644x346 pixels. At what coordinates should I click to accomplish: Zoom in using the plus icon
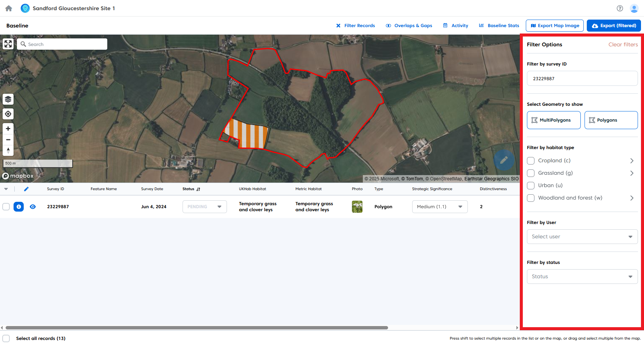click(8, 128)
